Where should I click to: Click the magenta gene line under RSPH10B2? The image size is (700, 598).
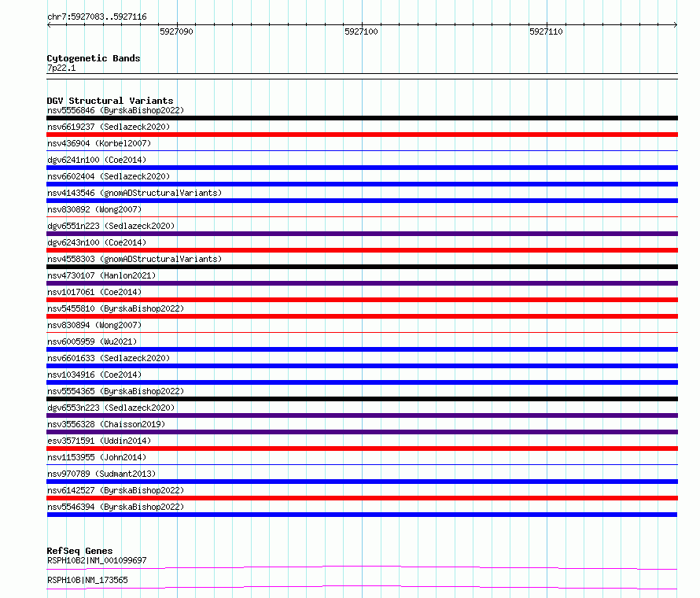pos(362,567)
